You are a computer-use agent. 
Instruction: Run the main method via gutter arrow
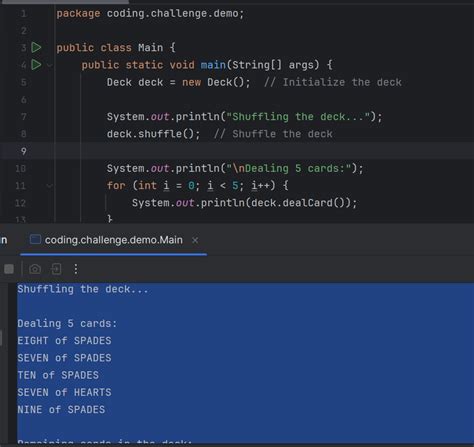point(36,65)
